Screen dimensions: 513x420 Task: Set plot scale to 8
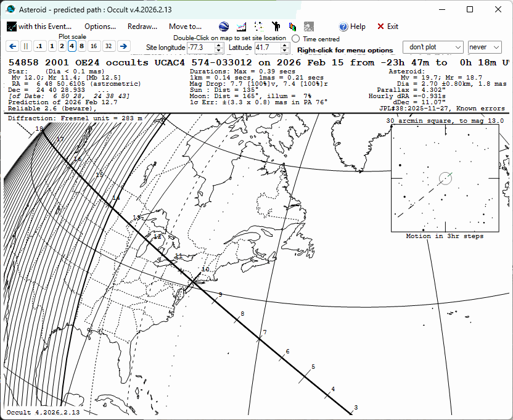click(82, 46)
